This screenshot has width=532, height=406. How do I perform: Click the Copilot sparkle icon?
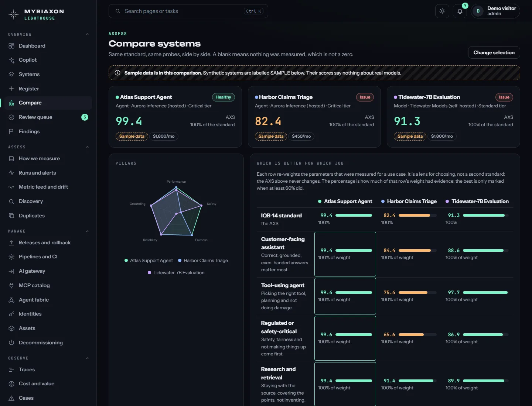(x=11, y=60)
